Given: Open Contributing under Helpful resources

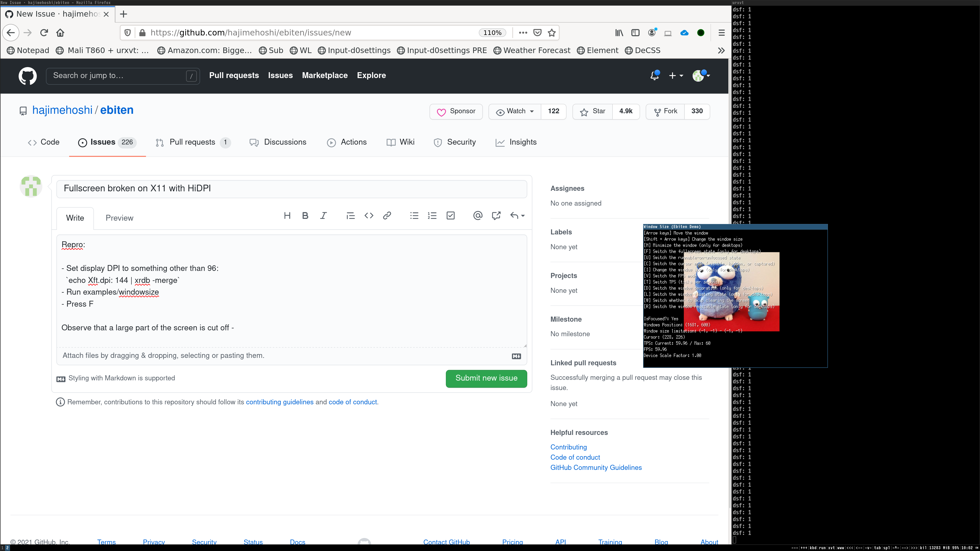Looking at the screenshot, I should coord(568,447).
